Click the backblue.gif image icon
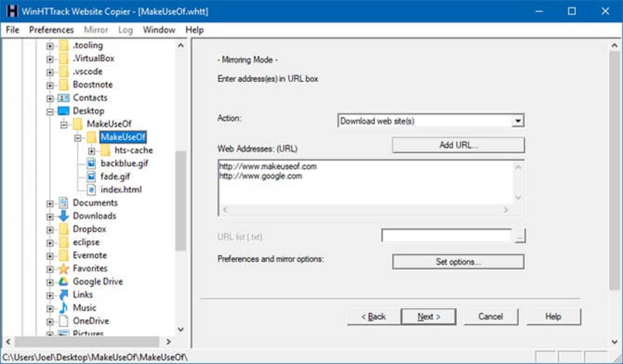The image size is (623, 364). click(92, 163)
